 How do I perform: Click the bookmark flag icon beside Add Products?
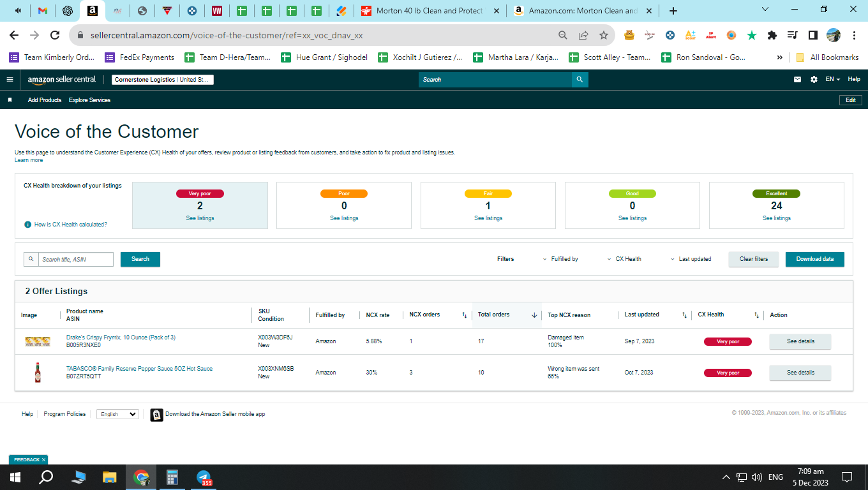tap(10, 100)
